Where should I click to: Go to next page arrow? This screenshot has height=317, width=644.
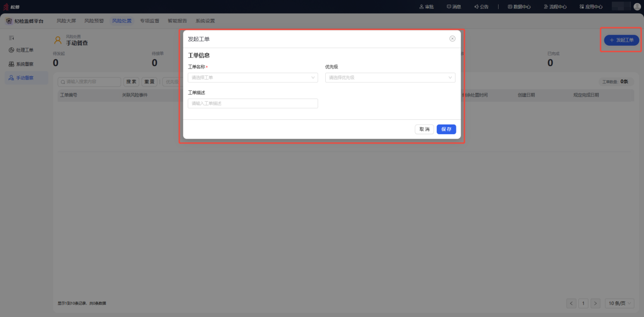[596, 303]
